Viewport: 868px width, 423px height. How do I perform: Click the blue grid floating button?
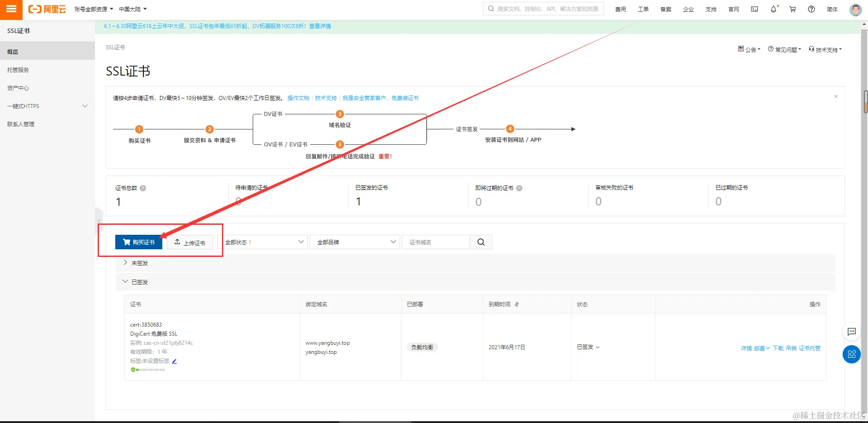[x=852, y=354]
